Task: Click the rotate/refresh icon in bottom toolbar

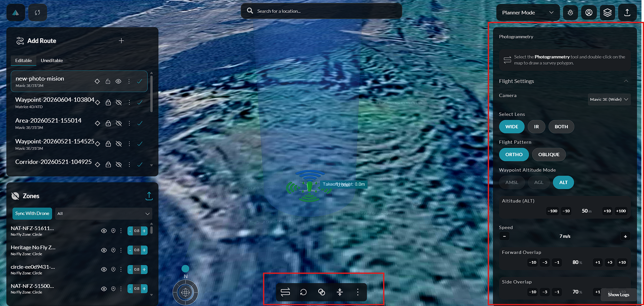Action: [303, 292]
